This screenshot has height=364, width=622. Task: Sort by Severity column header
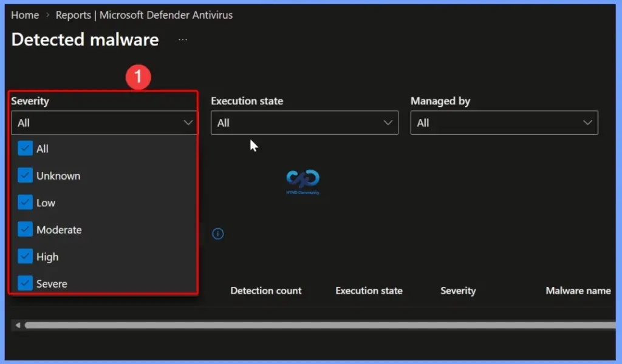458,291
